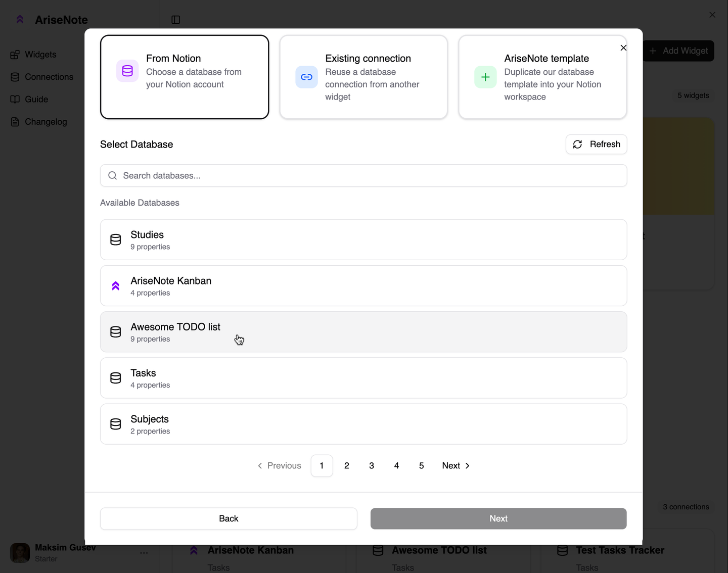Click Maksim Gusev's profile avatar

[20, 553]
